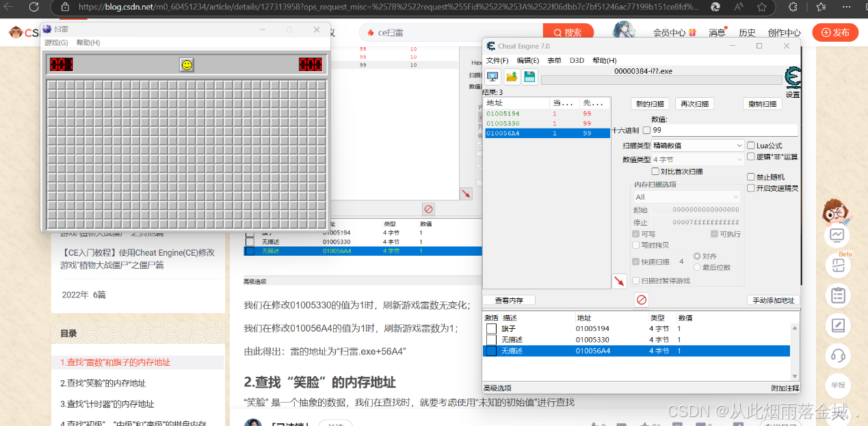Activate checkbox for 010056A4 address row

tap(491, 351)
